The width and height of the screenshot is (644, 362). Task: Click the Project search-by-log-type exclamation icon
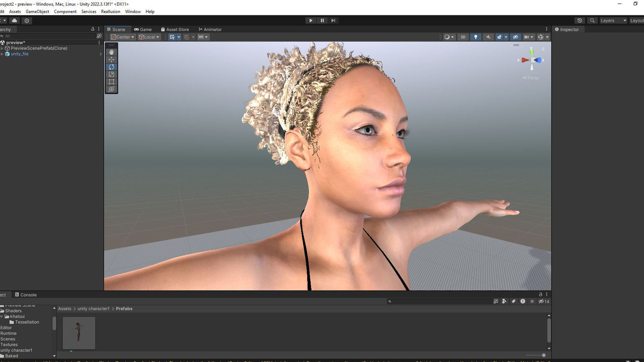pyautogui.click(x=523, y=301)
